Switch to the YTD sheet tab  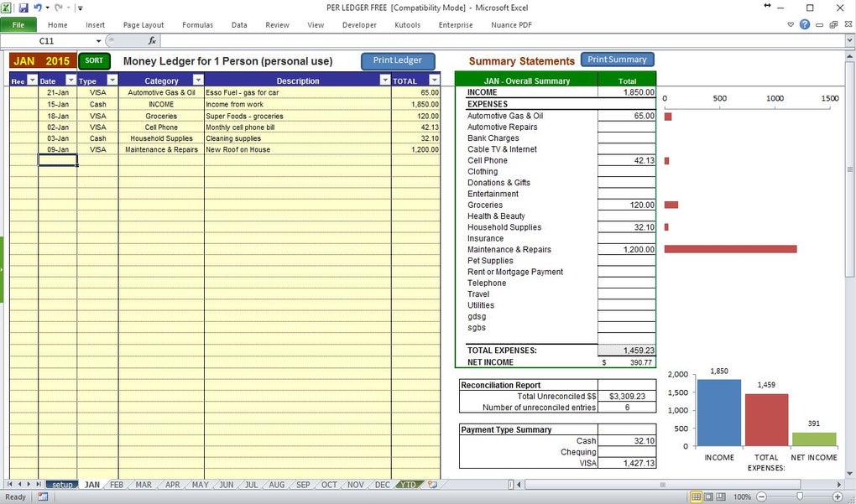408,485
